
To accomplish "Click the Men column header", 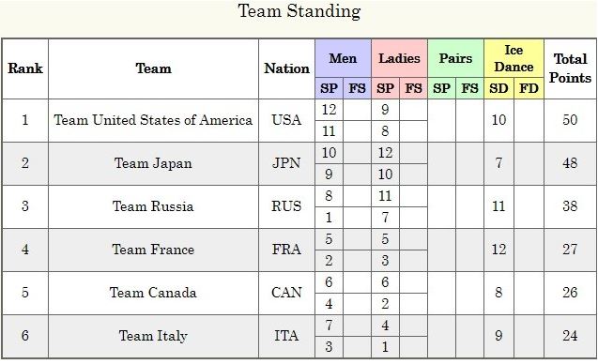I will pyautogui.click(x=343, y=58).
